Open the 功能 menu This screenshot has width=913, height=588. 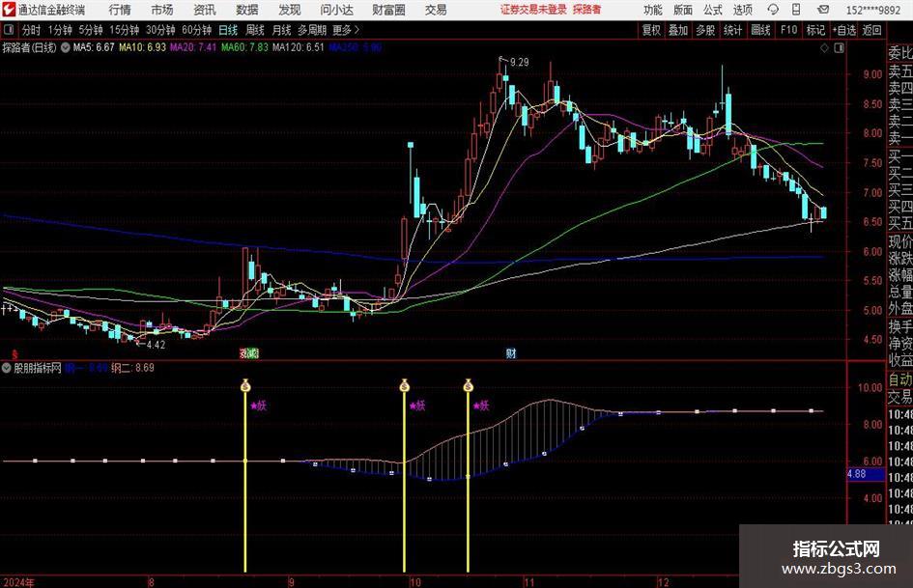653,10
